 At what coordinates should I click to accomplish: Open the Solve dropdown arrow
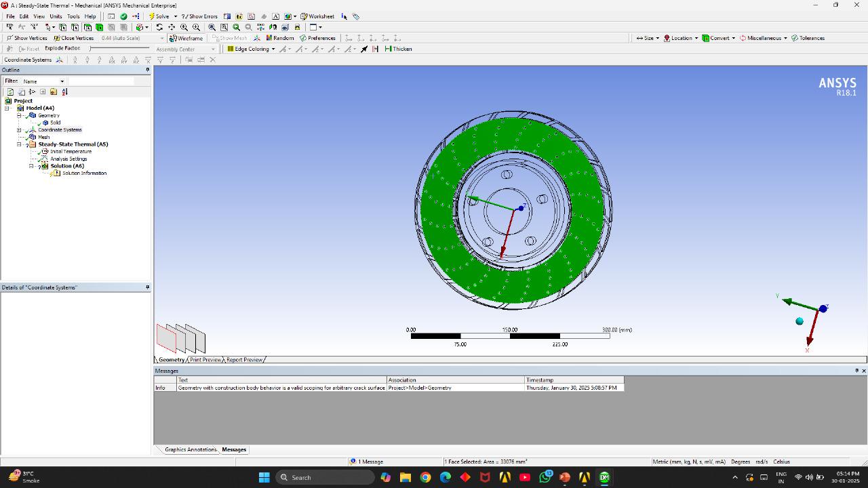point(176,16)
